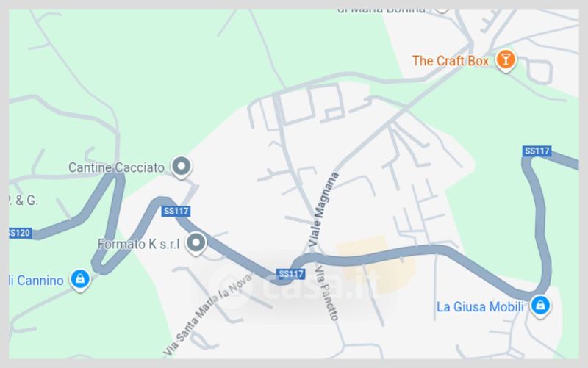
Task: Select Formato K s.r.l text label
Action: pyautogui.click(x=138, y=244)
